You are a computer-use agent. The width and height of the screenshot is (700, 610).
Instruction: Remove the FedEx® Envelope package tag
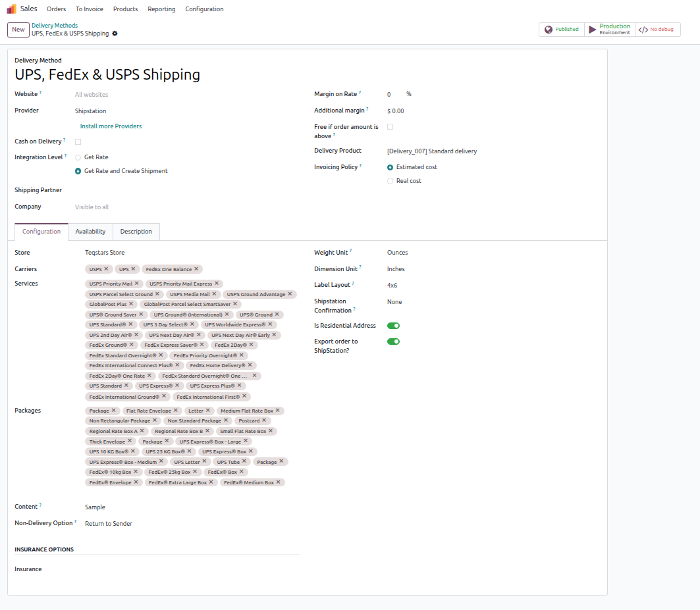[x=136, y=482]
